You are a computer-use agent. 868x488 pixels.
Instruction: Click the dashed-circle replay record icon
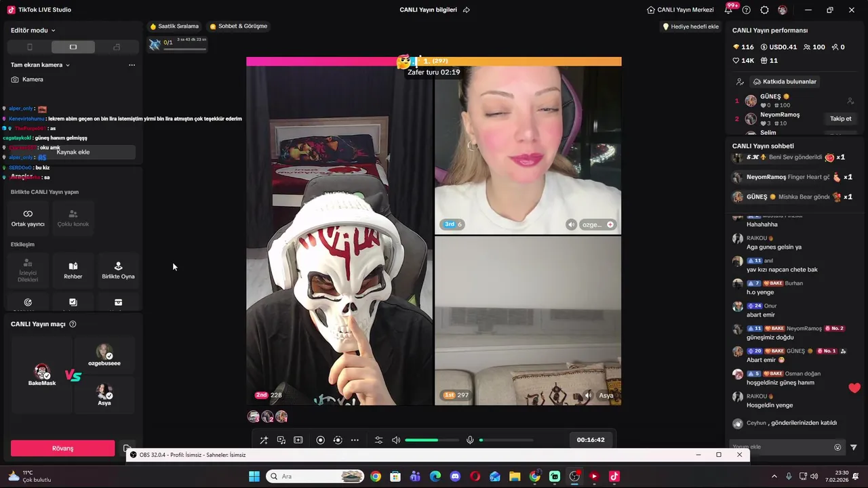pos(338,440)
